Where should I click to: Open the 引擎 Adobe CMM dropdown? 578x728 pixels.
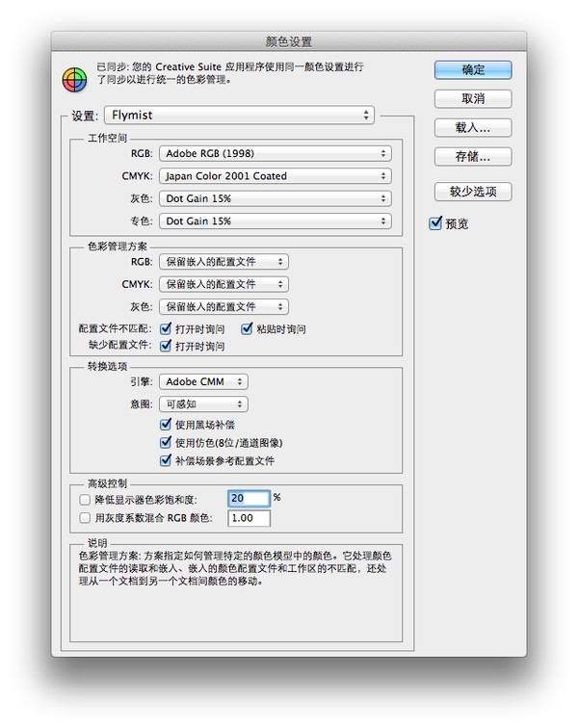point(203,381)
